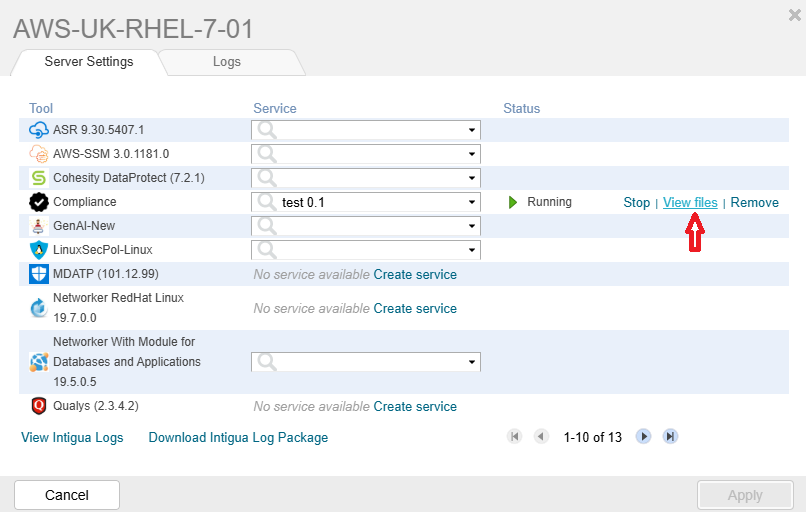The width and height of the screenshot is (806, 512).
Task: Create service for Qualys
Action: click(x=415, y=407)
